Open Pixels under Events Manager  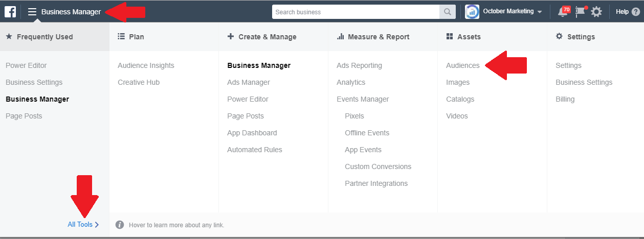(x=354, y=116)
